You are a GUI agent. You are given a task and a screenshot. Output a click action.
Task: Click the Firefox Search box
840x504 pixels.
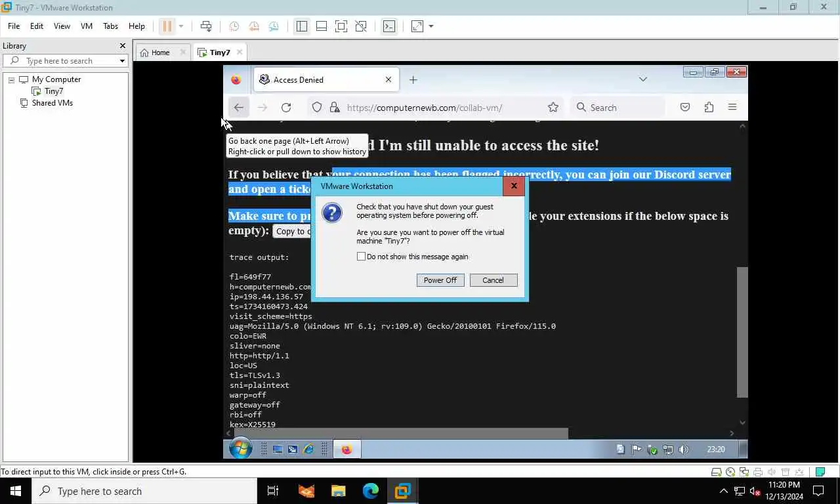(x=618, y=108)
